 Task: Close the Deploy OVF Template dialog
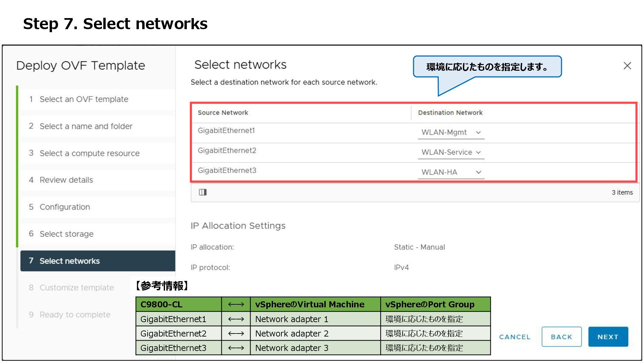[627, 66]
